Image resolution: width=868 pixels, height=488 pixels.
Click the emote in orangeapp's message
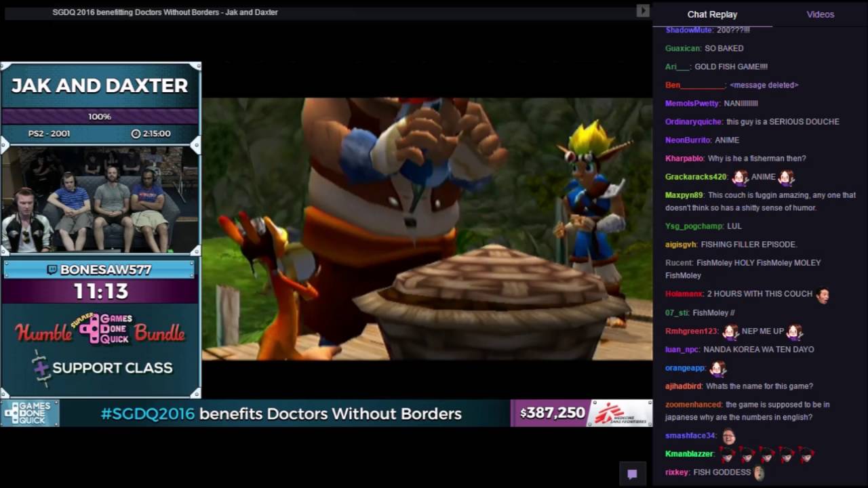point(718,369)
